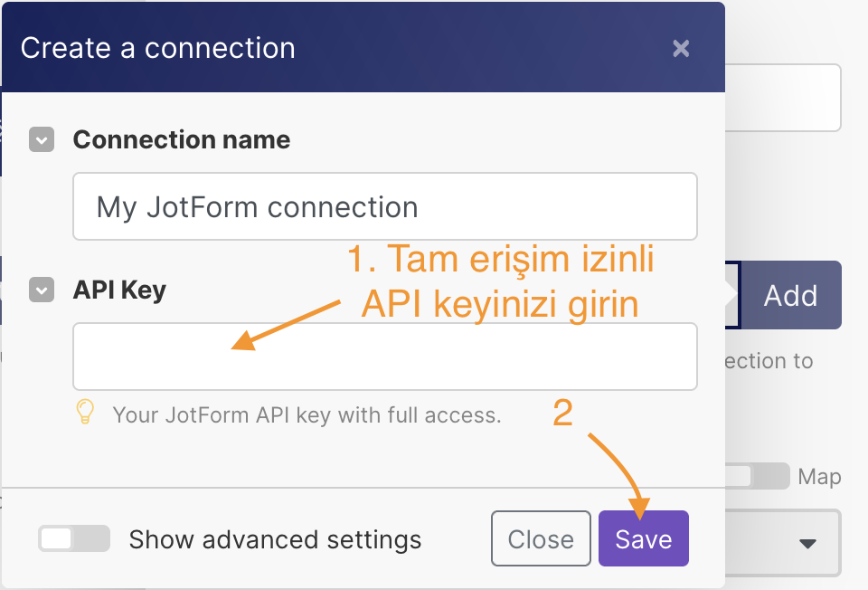Toggle the Map switch

click(x=758, y=476)
